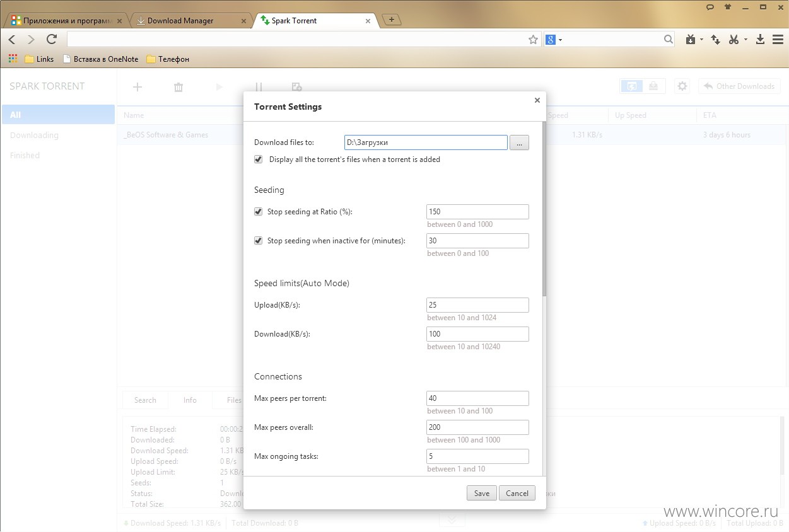Expand the scissors tool dropdown arrow
Screen dimensions: 789x532
(x=745, y=40)
